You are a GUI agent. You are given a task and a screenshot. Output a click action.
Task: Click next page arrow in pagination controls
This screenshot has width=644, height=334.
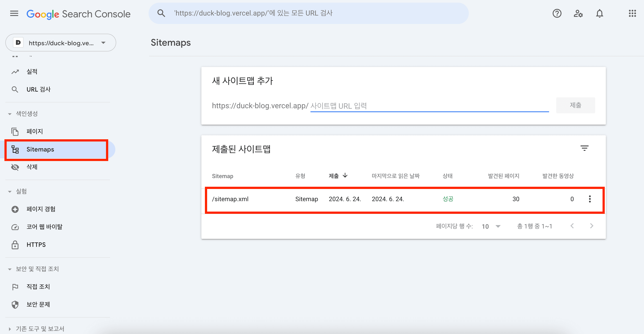click(x=593, y=225)
